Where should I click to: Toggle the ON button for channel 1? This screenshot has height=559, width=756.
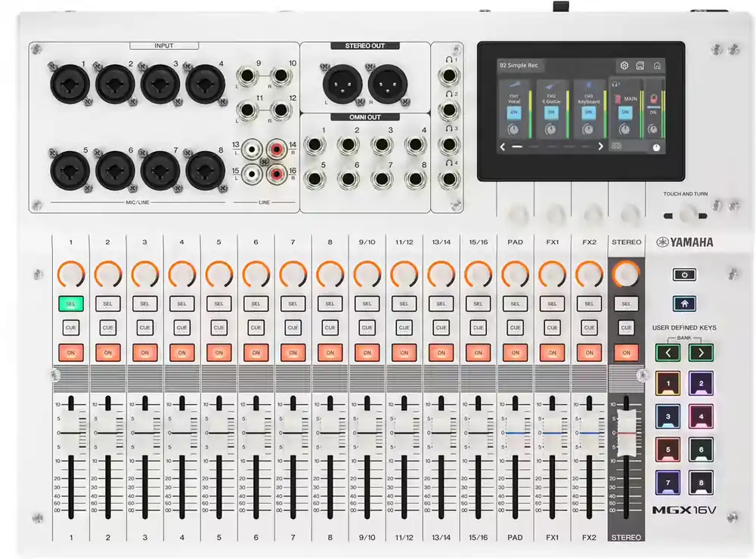[x=71, y=353]
